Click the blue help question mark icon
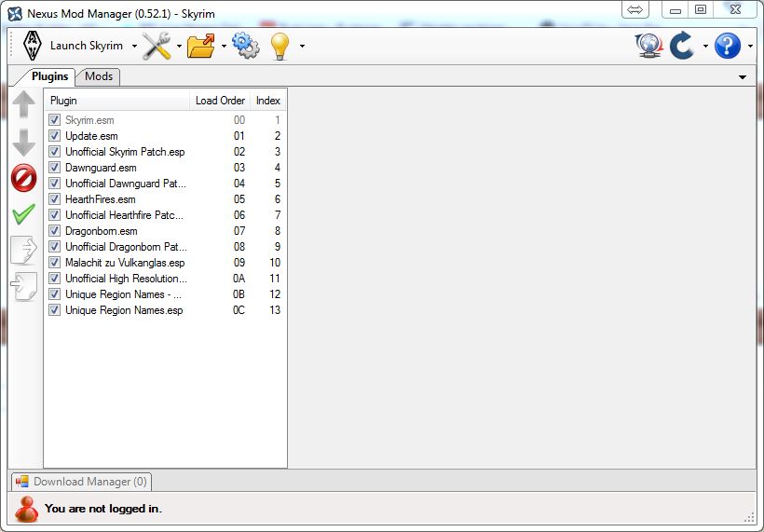 point(727,46)
